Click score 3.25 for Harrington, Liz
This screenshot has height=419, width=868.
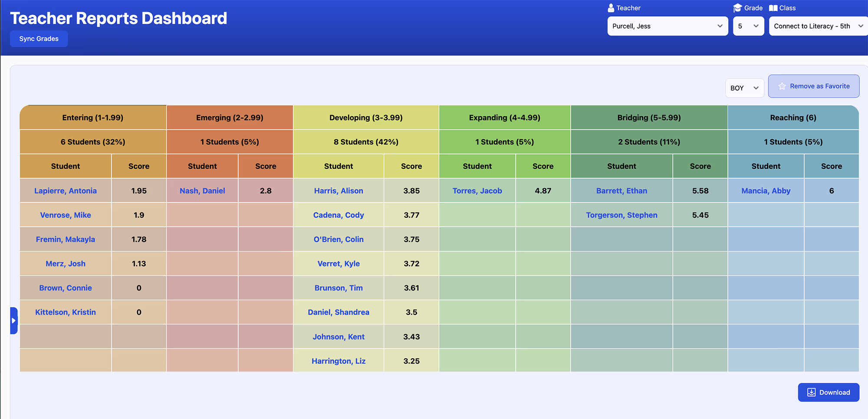(411, 361)
